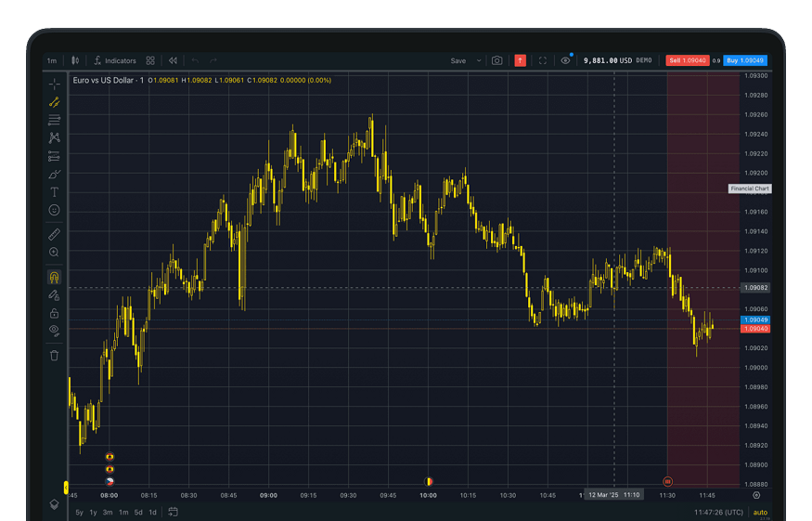Image resolution: width=812 pixels, height=521 pixels.
Task: Switch to 3m date range
Action: (108, 513)
